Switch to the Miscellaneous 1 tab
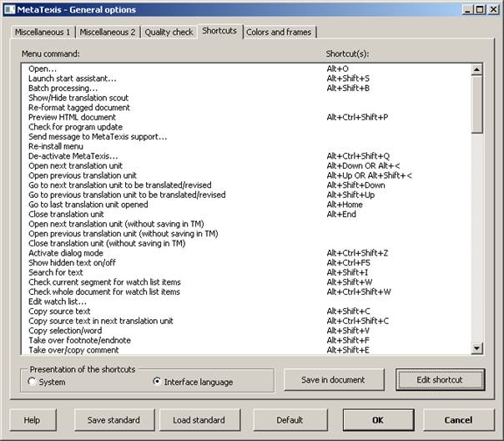 tap(43, 33)
